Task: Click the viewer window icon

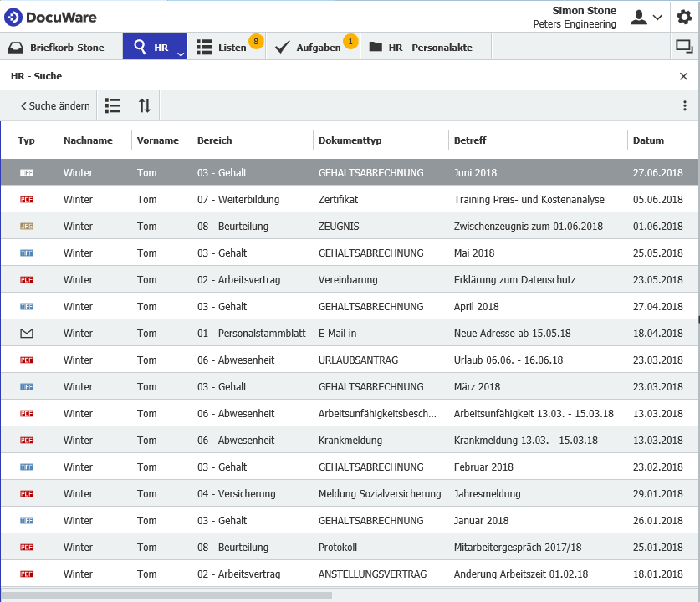Action: click(683, 48)
